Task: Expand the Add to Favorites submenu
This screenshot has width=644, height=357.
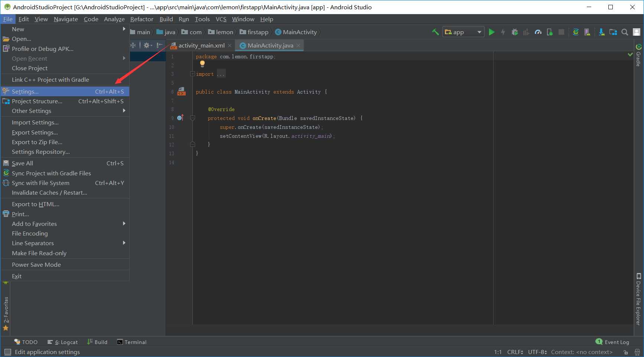Action: click(x=65, y=224)
